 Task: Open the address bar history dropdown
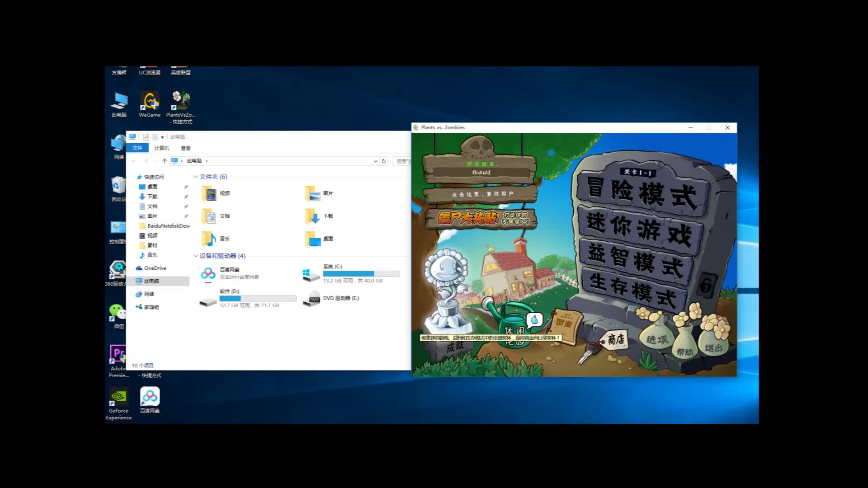(375, 161)
